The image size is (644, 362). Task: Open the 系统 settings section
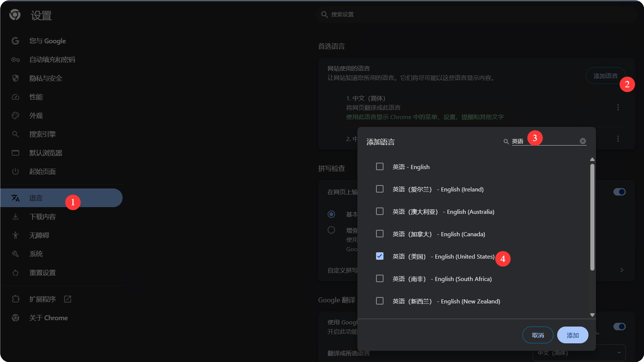(x=61, y=254)
